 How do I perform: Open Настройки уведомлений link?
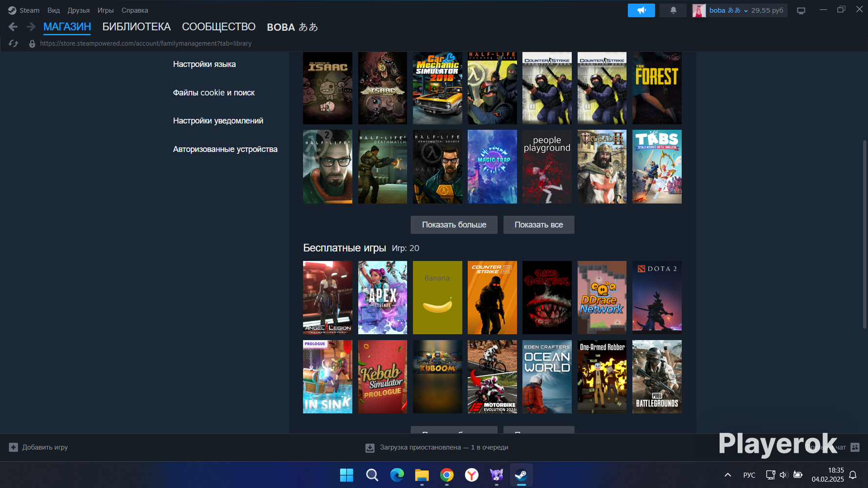pyautogui.click(x=218, y=121)
